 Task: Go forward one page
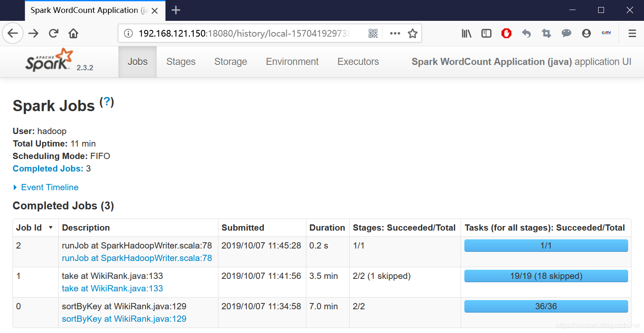pos(33,33)
